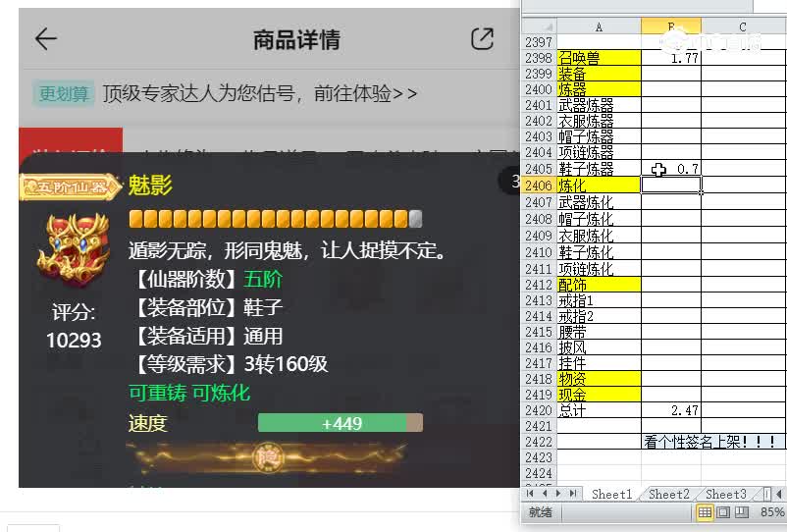Select the 挂件 cell
Image resolution: width=787 pixels, height=532 pixels.
[599, 363]
